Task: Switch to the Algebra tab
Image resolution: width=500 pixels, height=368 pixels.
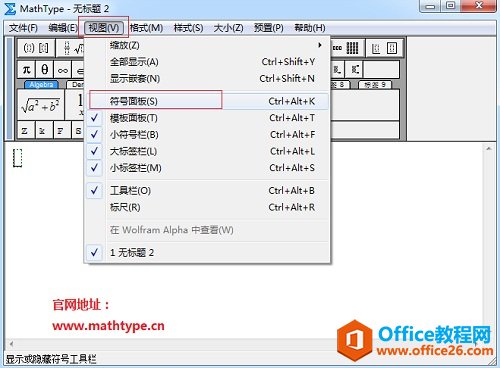Action: [41, 85]
